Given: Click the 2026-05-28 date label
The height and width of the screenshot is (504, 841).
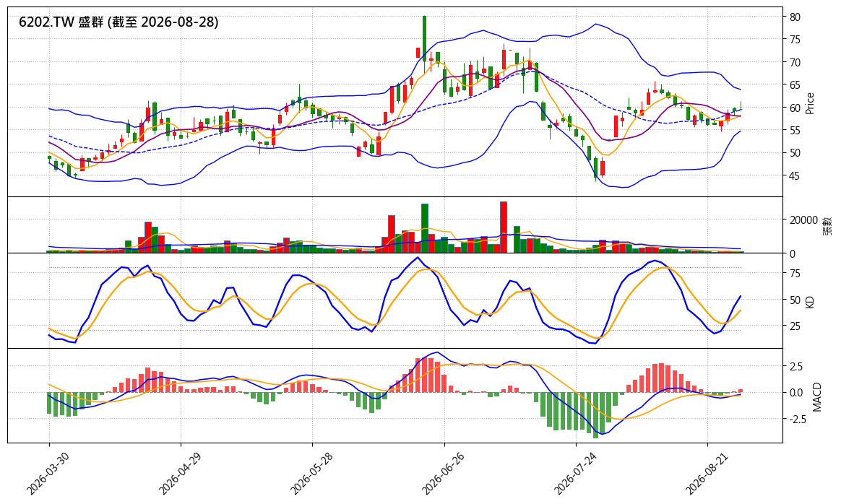Looking at the screenshot, I should click(x=310, y=474).
